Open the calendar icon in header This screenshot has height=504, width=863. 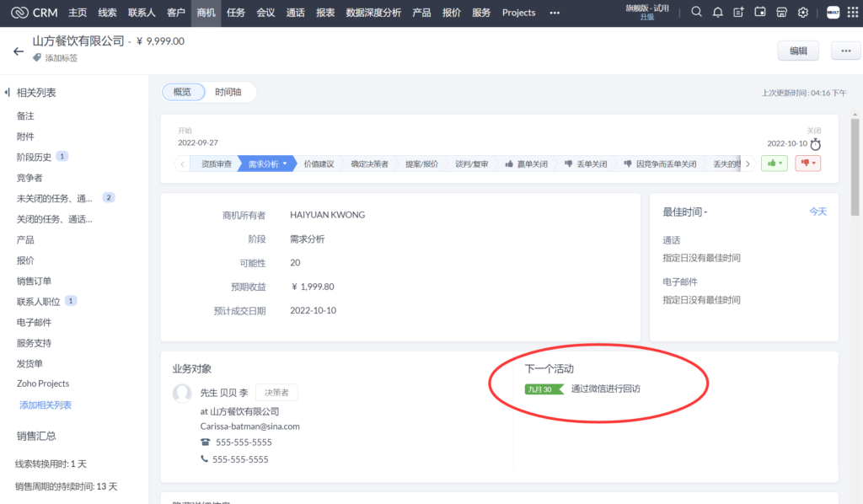760,13
